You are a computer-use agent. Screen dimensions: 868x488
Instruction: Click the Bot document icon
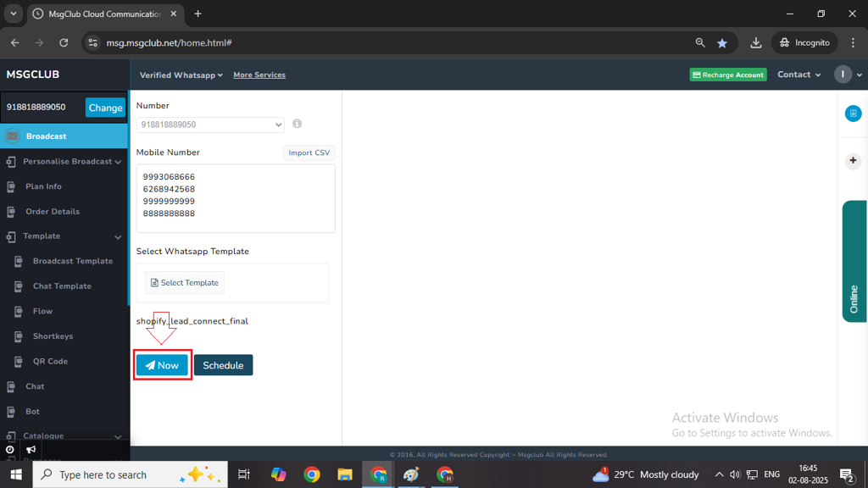[11, 412]
